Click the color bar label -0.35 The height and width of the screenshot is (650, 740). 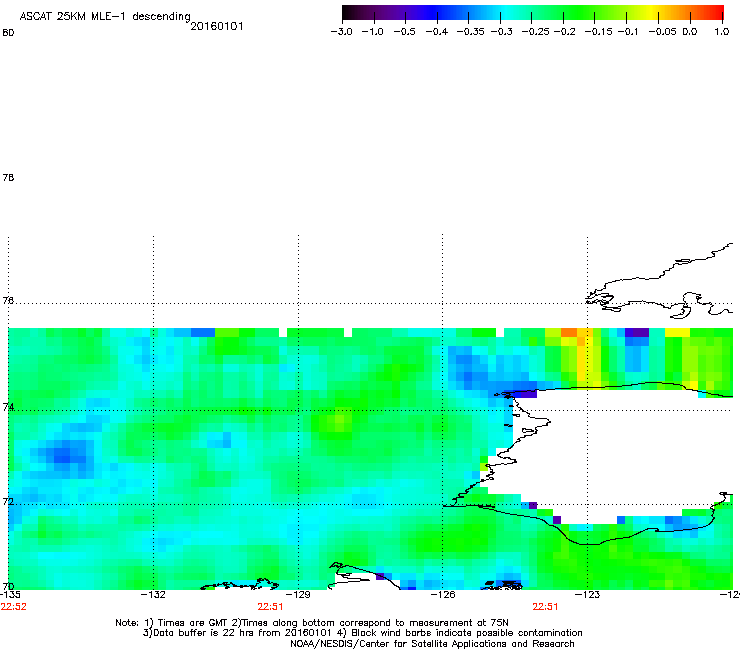[x=470, y=32]
